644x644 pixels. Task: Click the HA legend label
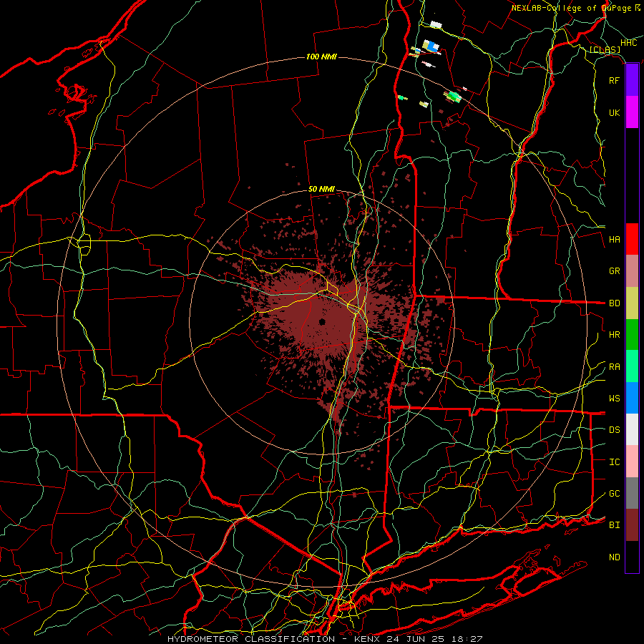[615, 239]
